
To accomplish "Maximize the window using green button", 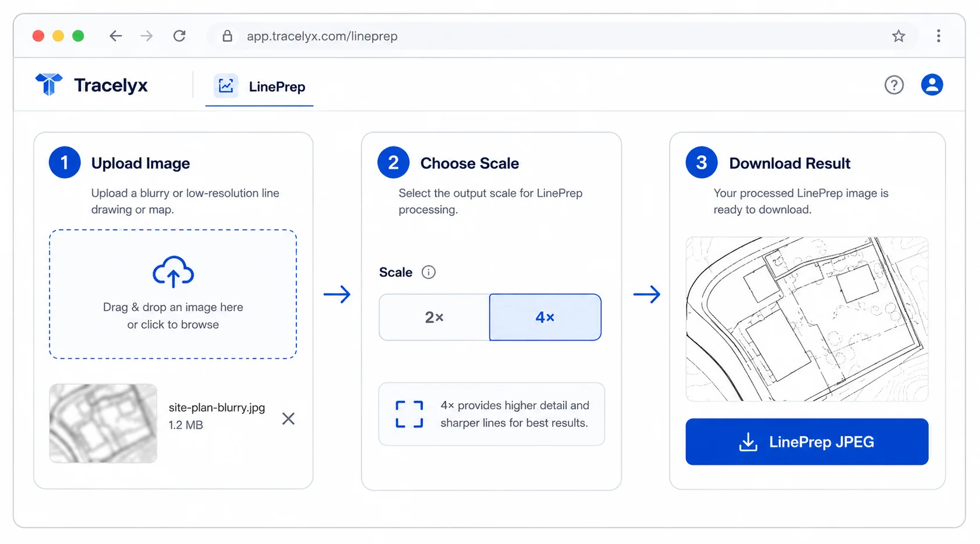I will point(78,36).
